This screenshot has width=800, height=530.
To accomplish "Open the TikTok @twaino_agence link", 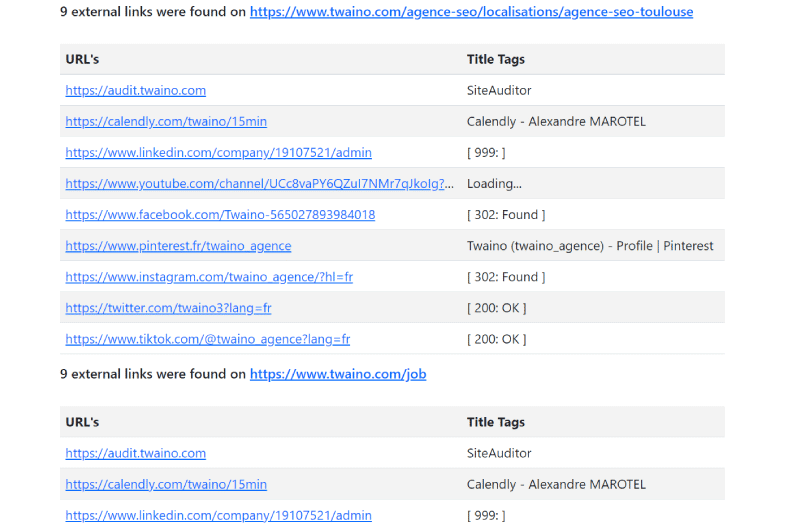I will pos(208,339).
